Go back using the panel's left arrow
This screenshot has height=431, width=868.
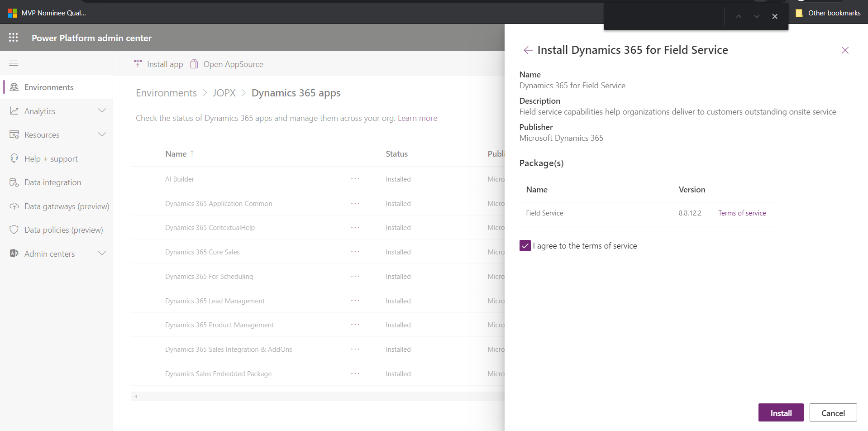coord(528,50)
